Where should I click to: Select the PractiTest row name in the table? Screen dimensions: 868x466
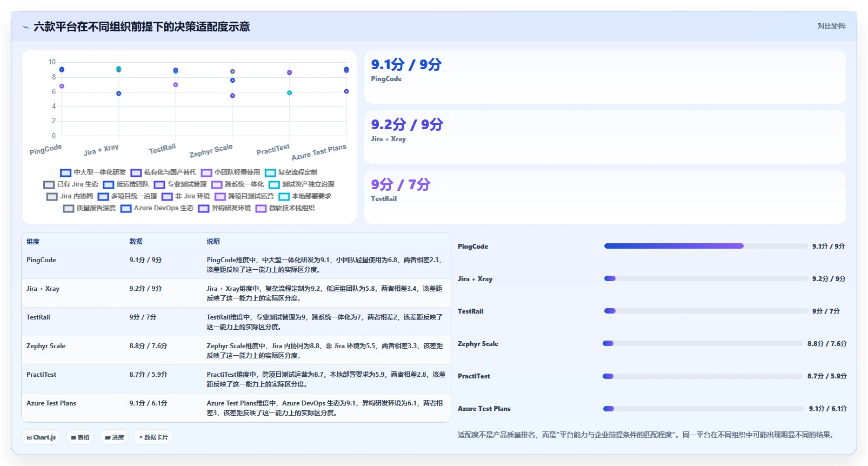click(42, 375)
